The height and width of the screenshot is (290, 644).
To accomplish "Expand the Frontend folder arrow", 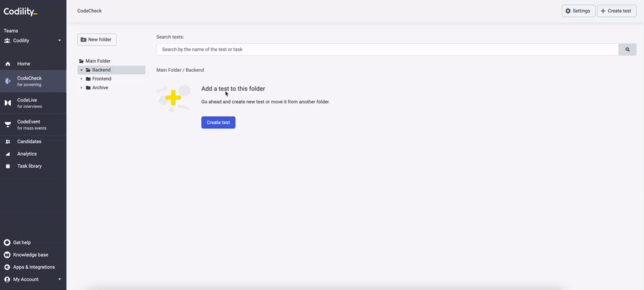I will (81, 79).
